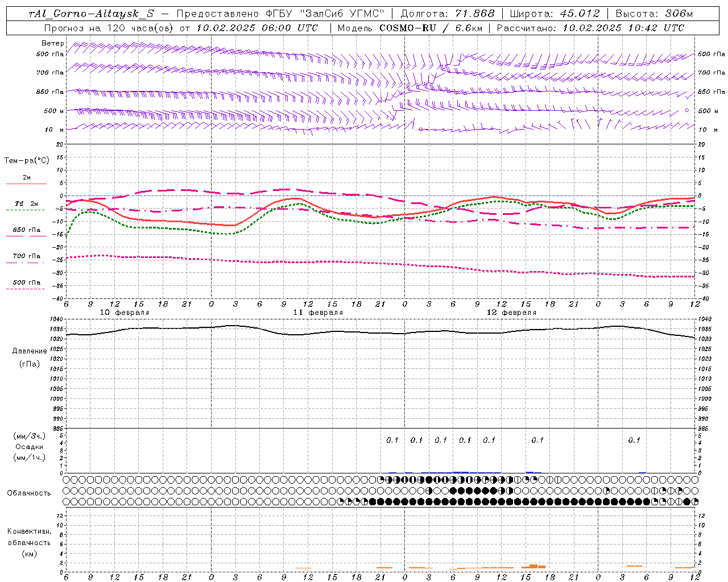Click the dashed line sample under temperature legend 500 гПа

[26, 289]
